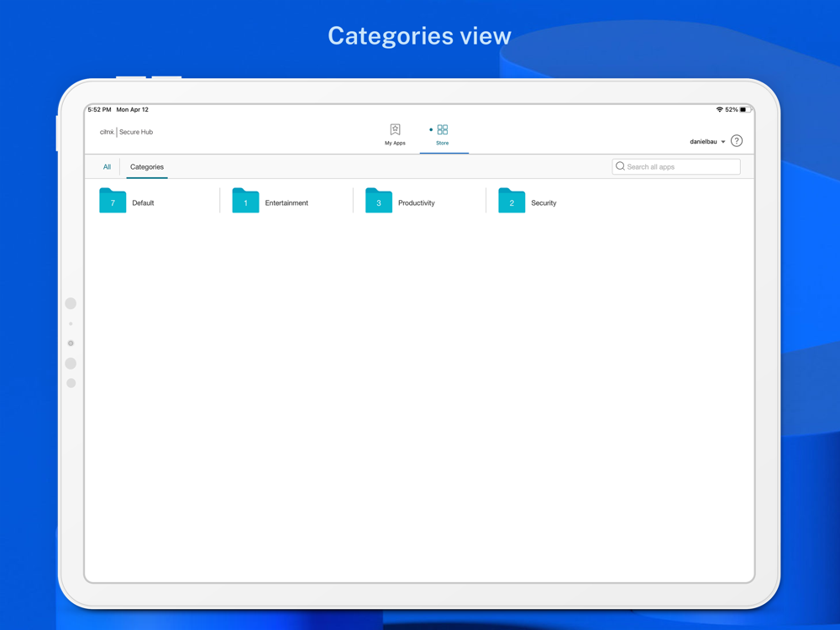Screen dimensions: 840x630
Task: Tap the battery status icon
Action: coord(746,109)
